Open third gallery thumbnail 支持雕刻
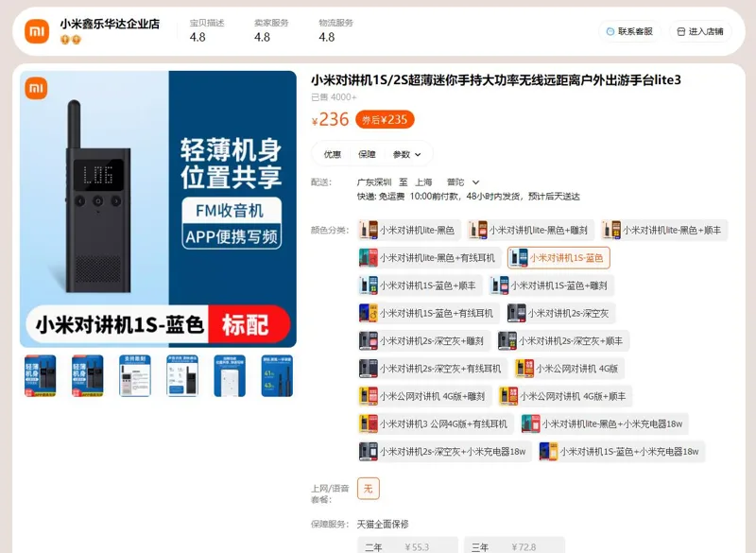The width and height of the screenshot is (756, 553). click(x=135, y=376)
